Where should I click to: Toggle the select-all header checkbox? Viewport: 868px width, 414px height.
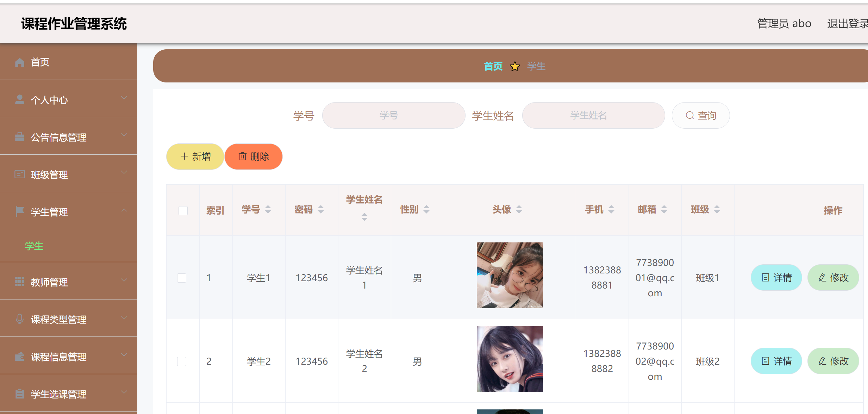[183, 210]
